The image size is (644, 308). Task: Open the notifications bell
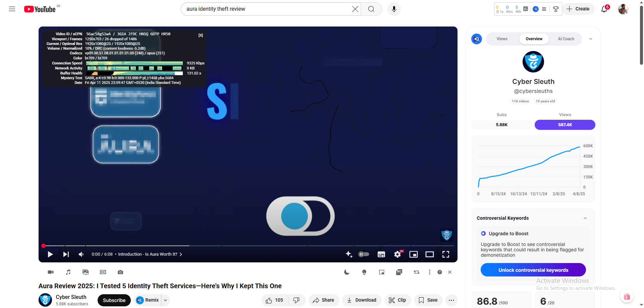coord(604,9)
